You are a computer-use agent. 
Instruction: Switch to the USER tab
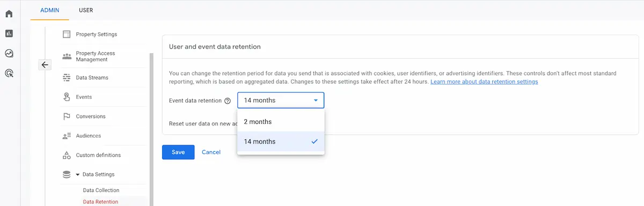[x=85, y=10]
